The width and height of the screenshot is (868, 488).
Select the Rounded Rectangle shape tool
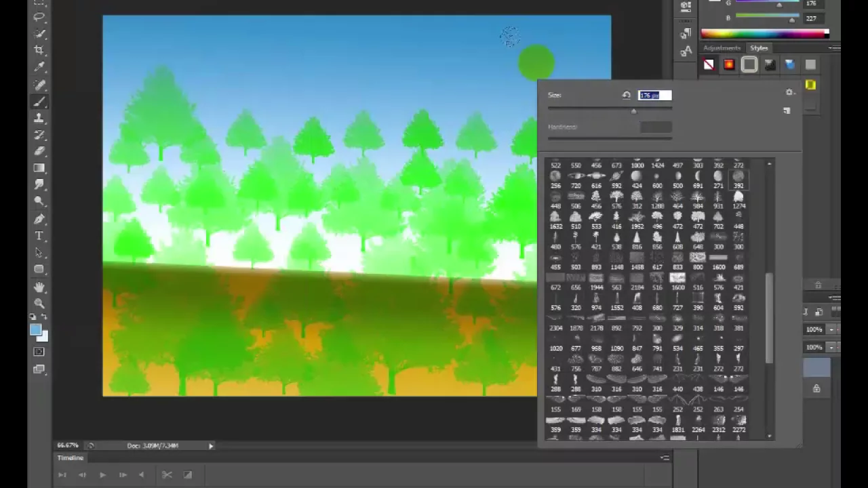pyautogui.click(x=39, y=270)
